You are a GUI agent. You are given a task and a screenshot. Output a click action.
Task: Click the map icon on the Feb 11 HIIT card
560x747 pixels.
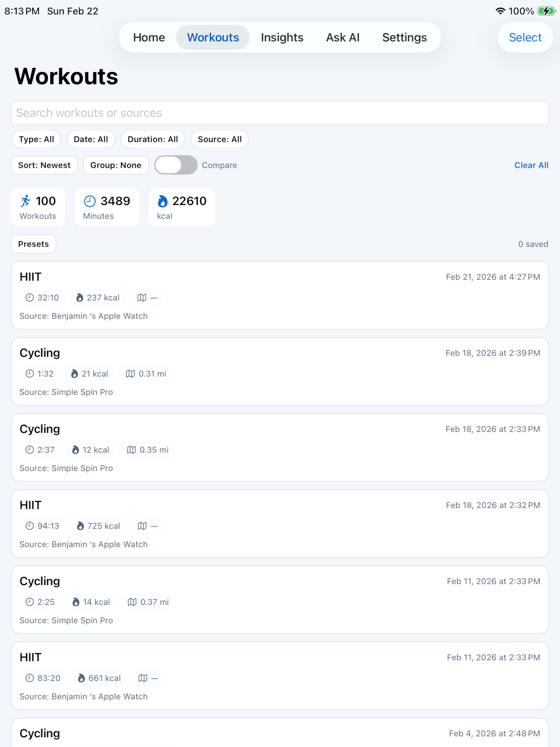(x=143, y=678)
